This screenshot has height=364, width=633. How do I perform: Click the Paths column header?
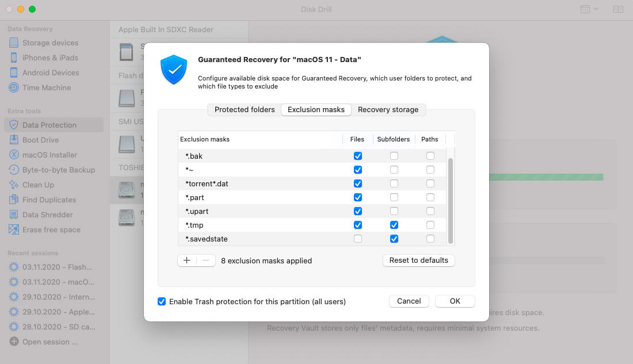click(x=429, y=139)
